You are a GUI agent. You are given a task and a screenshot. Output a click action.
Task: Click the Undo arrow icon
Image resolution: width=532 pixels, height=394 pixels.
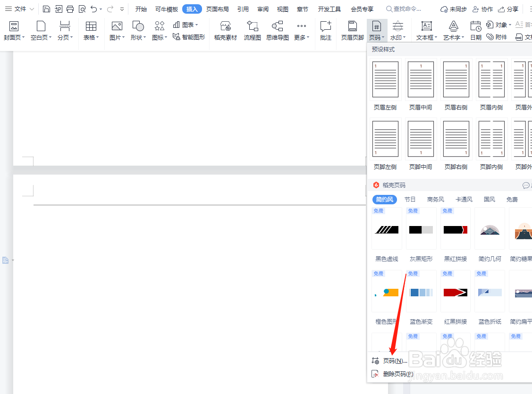(x=93, y=9)
